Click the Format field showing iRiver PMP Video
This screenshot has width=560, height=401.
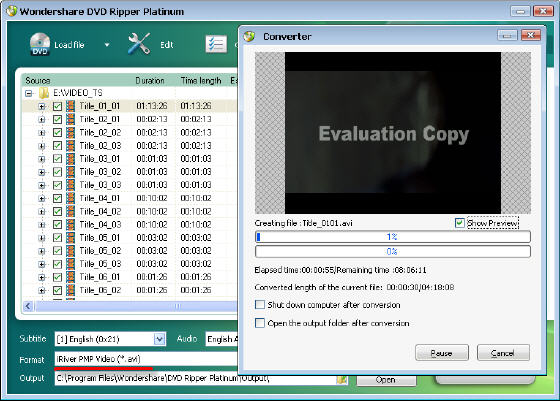146,359
